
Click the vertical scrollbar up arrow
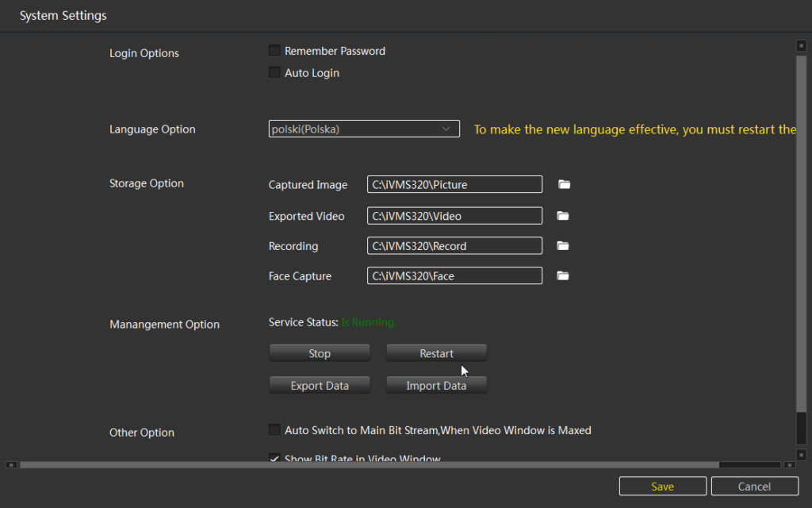(801, 46)
